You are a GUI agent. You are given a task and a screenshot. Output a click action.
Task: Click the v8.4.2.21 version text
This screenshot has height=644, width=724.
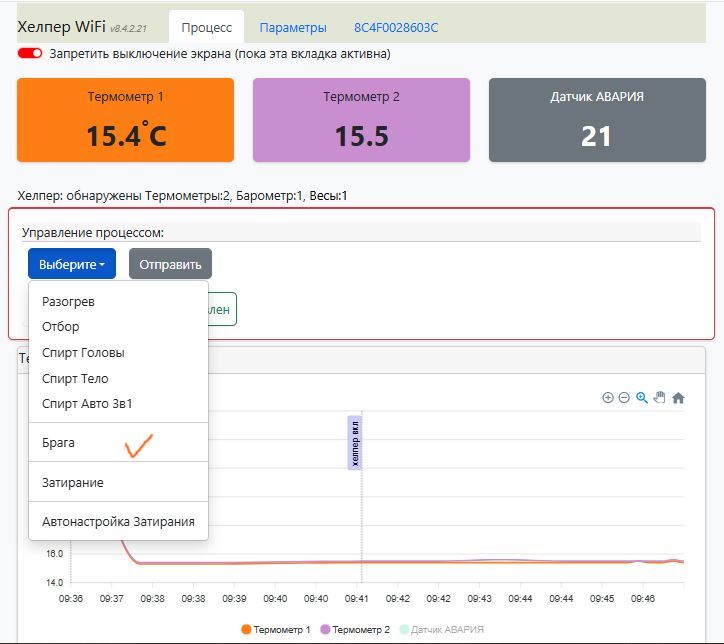coord(128,29)
